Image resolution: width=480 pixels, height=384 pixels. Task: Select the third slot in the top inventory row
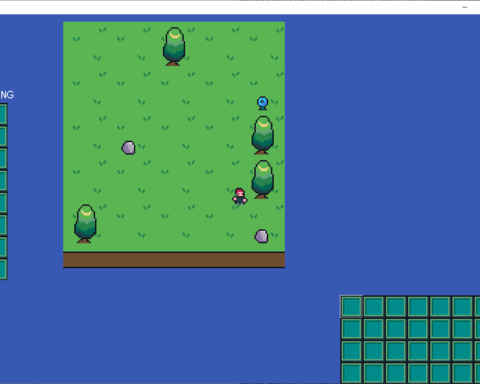[396, 306]
